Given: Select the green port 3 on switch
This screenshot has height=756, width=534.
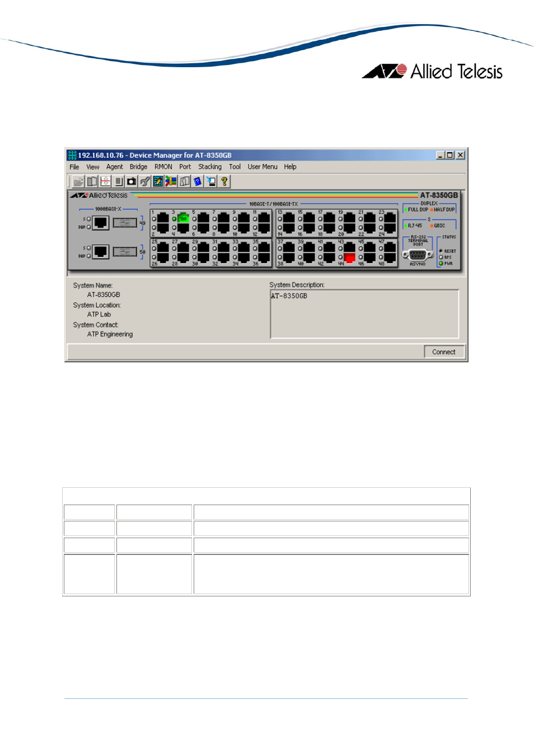Looking at the screenshot, I should [x=183, y=218].
